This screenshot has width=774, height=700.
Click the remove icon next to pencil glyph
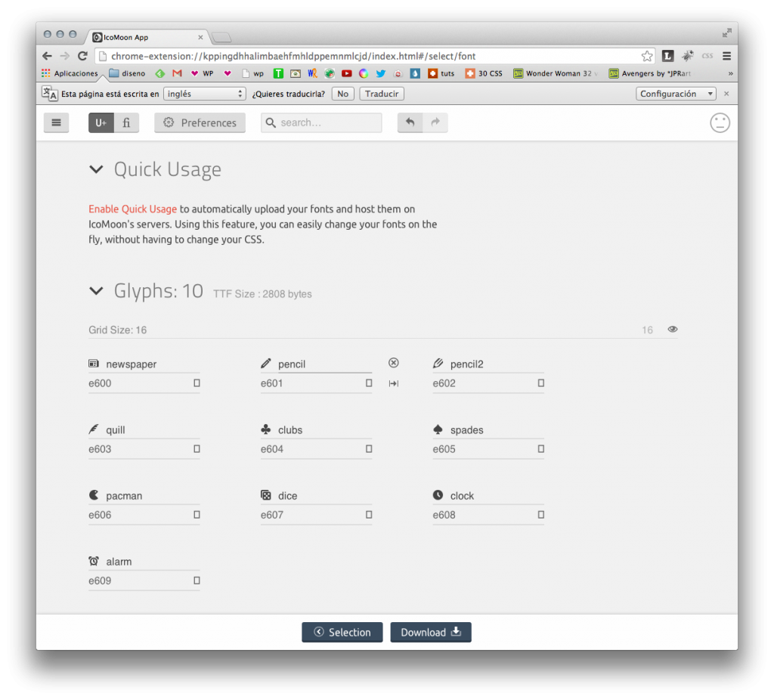393,364
